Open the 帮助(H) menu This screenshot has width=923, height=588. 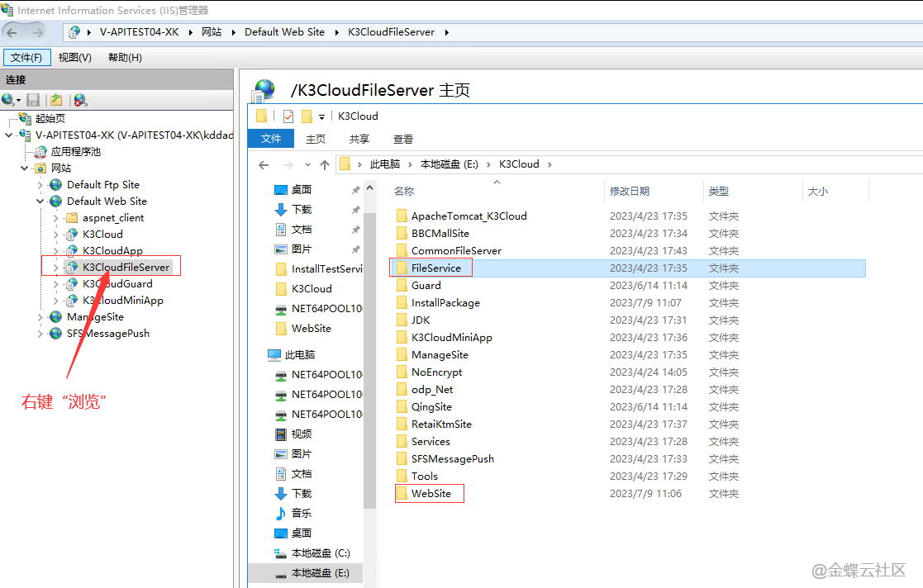coord(125,57)
